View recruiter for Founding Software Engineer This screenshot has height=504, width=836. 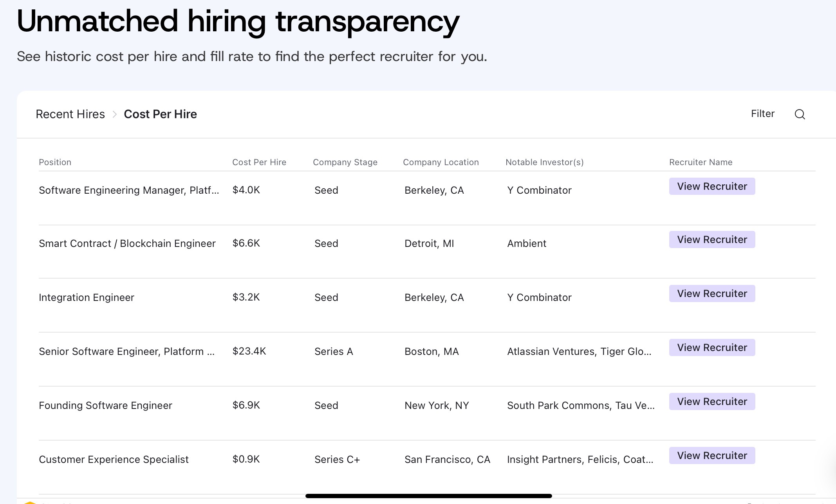coord(711,401)
